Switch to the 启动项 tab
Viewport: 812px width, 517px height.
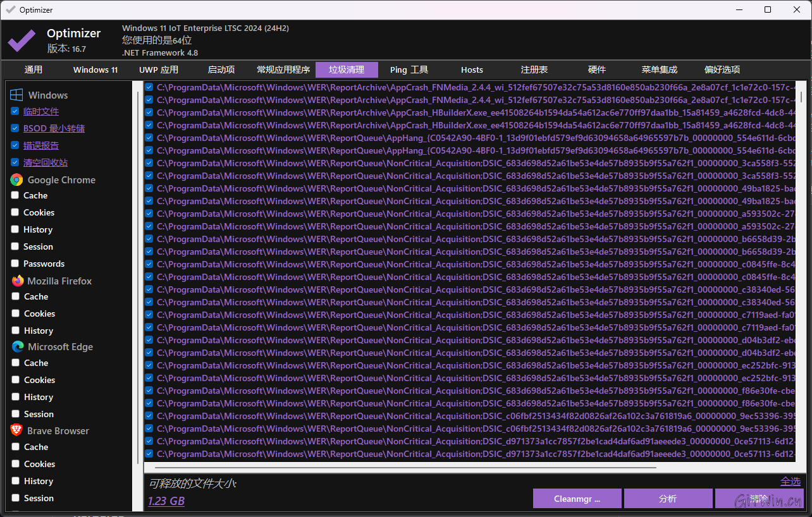(221, 70)
